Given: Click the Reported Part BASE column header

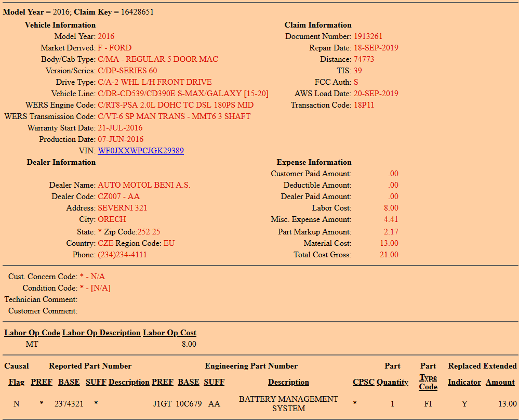Looking at the screenshot, I should pos(69,382).
